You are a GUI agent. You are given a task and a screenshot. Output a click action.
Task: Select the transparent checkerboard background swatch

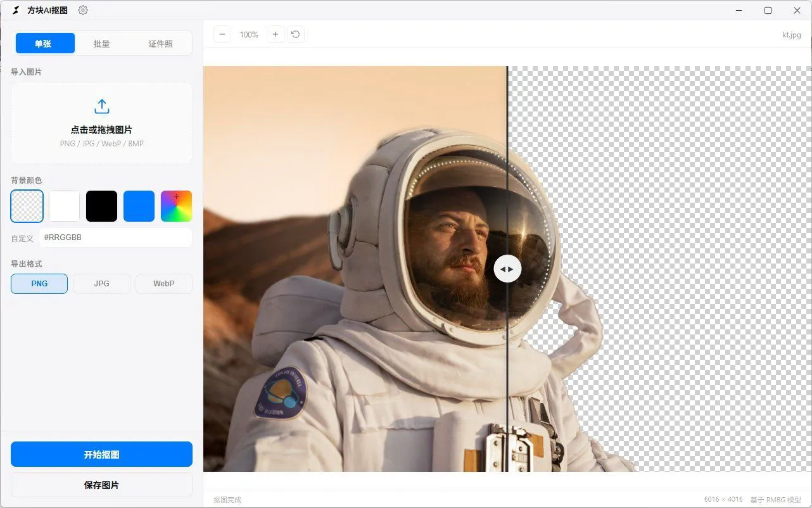[27, 206]
